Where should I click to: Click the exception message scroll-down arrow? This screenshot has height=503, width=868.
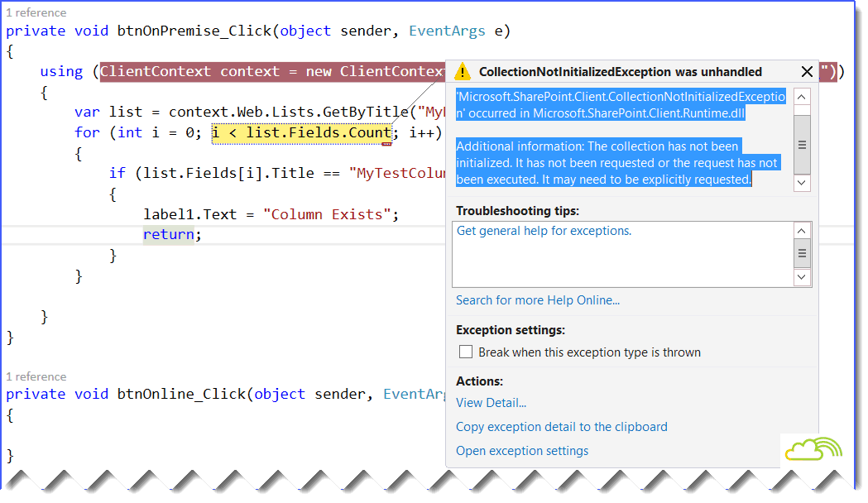[802, 182]
